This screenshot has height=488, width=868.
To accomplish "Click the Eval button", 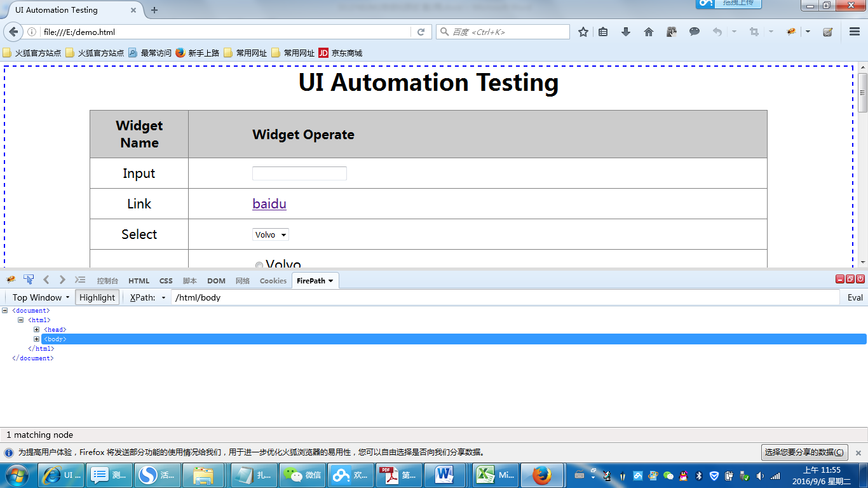I will 855,297.
